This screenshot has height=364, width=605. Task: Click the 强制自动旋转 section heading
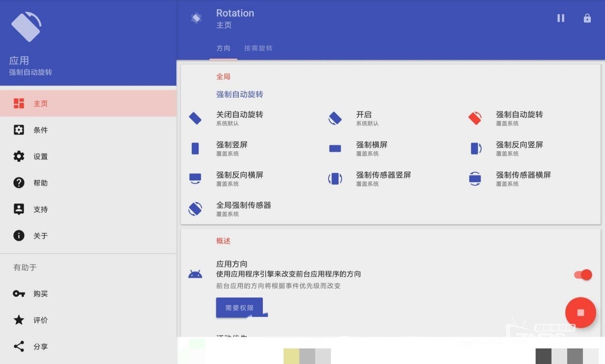pos(240,94)
